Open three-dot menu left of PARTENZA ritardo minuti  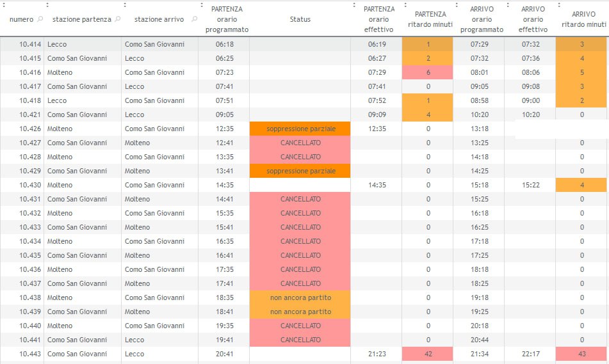[405, 5]
